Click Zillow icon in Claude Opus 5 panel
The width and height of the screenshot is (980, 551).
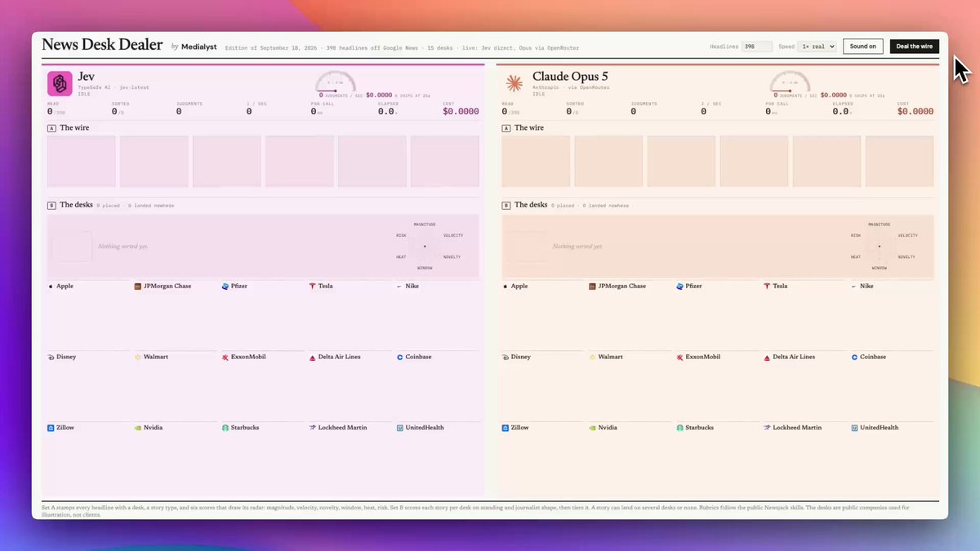click(x=506, y=428)
